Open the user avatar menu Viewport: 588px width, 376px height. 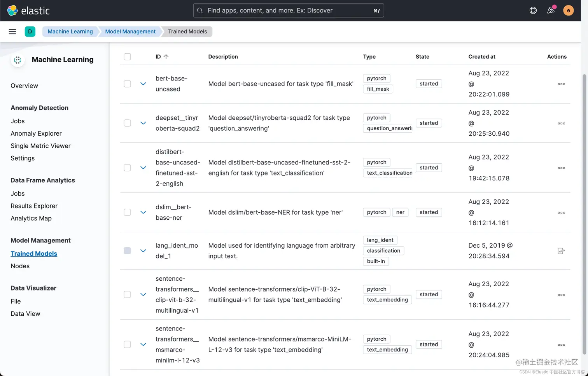coord(569,10)
